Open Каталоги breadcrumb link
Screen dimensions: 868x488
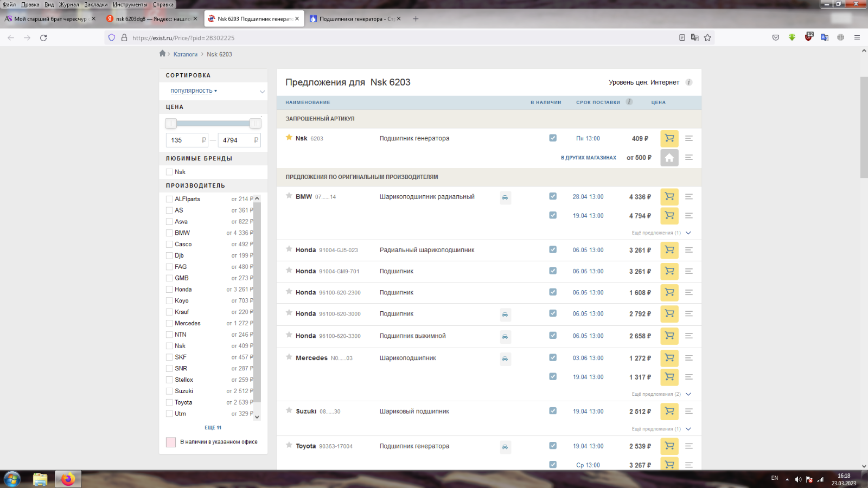pyautogui.click(x=186, y=54)
